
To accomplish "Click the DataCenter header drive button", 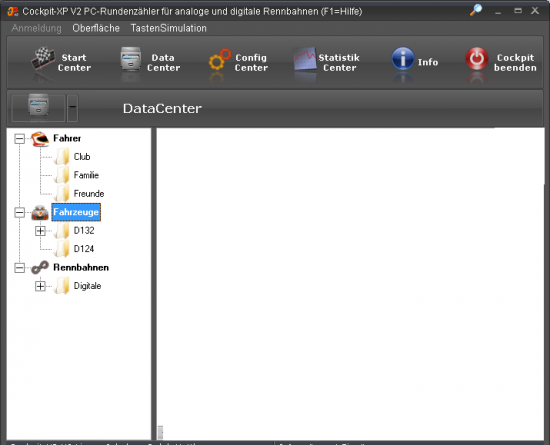I will [38, 108].
